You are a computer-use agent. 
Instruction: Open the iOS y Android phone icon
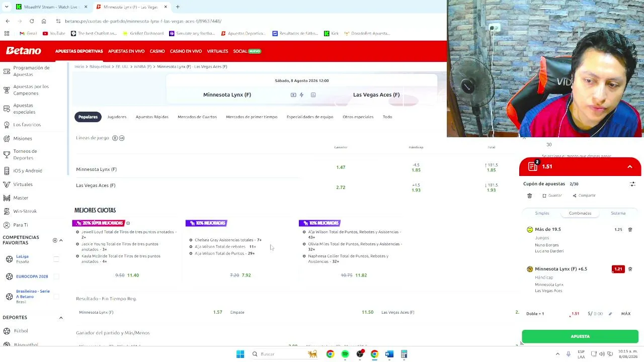7,170
